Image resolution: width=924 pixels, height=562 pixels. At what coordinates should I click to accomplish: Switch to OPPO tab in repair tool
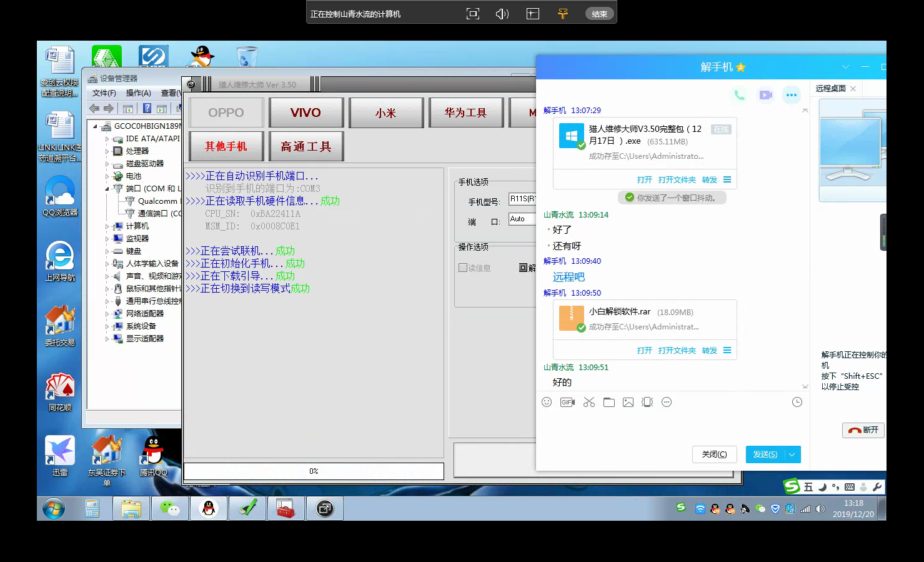(226, 113)
